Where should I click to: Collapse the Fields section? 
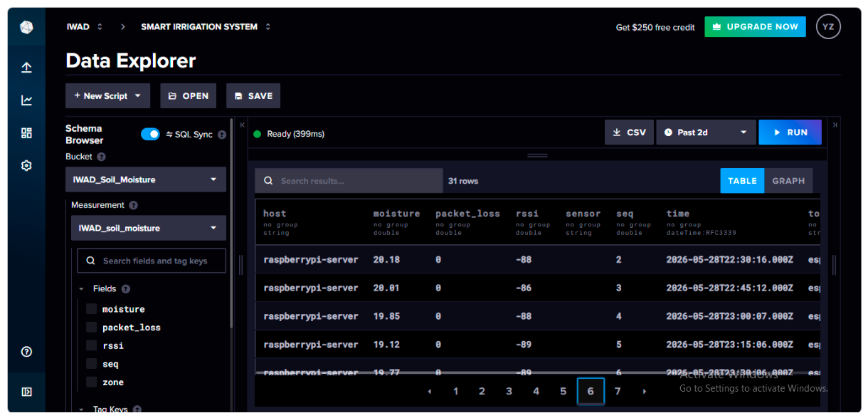coord(82,289)
